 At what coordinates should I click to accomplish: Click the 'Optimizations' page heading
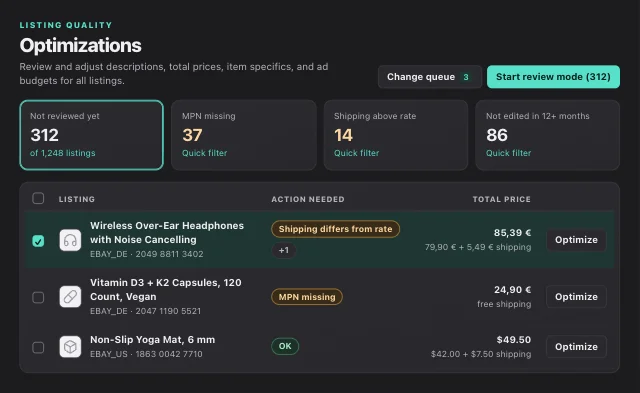click(x=80, y=45)
